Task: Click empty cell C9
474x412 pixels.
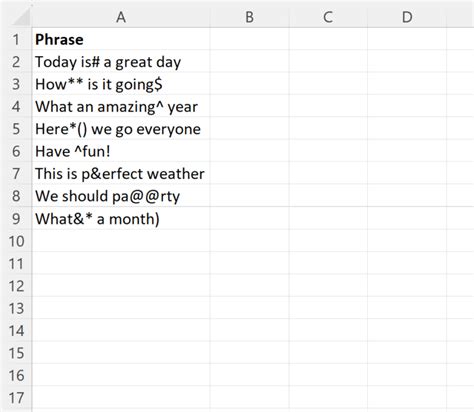Action: click(x=328, y=218)
